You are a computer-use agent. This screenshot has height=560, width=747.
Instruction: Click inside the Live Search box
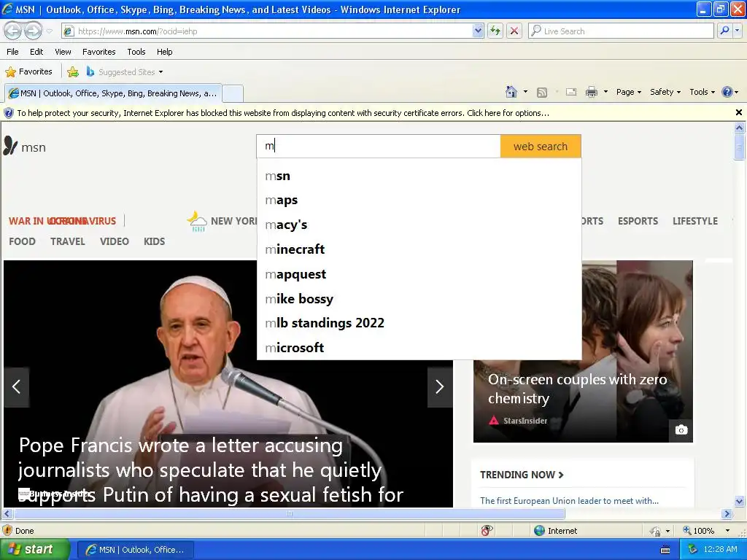[621, 31]
